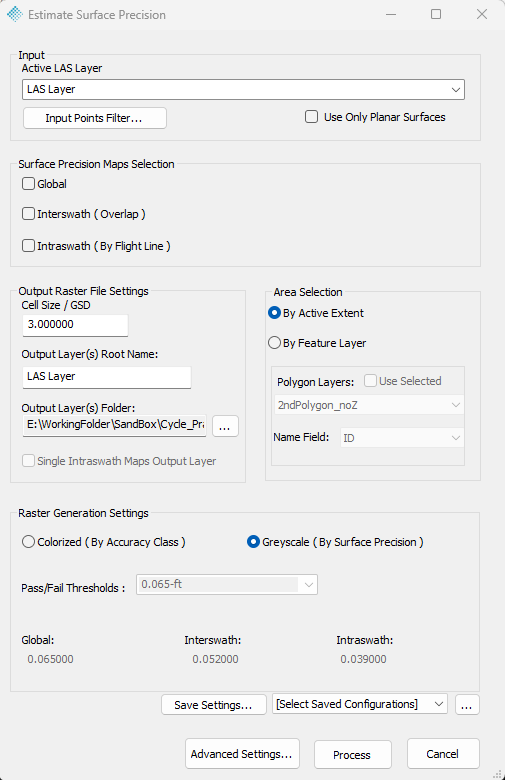
Task: Enable Intraswath (By Flight Line) map
Action: (28, 246)
